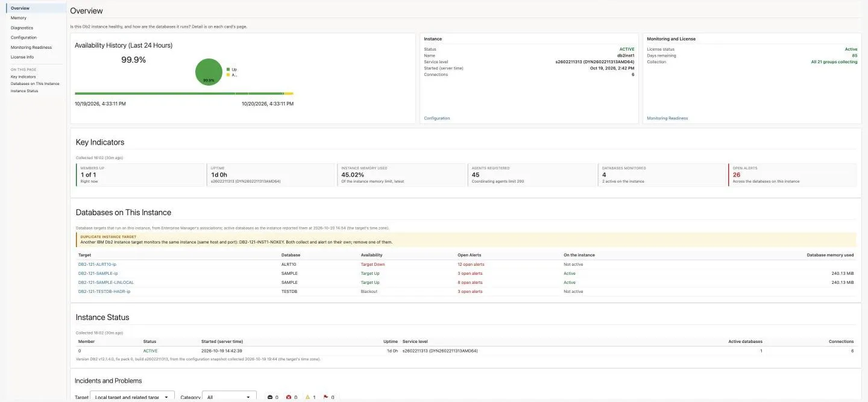Viewport: 868px width, 402px height.
Task: Click the Days remaining value 85
Action: pyautogui.click(x=854, y=55)
